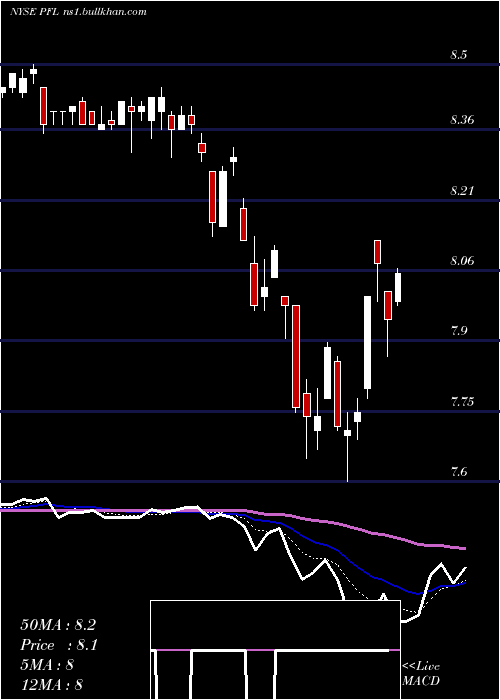Click the 12MA : 8 readout
The width and height of the screenshot is (500, 700).
tap(51, 685)
